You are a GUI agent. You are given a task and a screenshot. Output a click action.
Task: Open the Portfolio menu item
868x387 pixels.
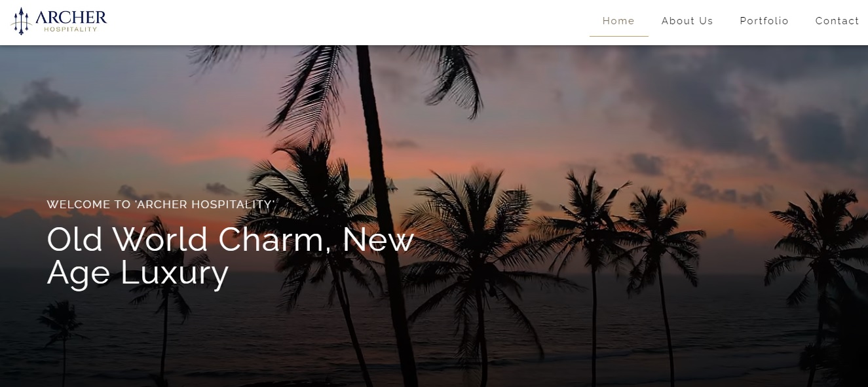[764, 21]
